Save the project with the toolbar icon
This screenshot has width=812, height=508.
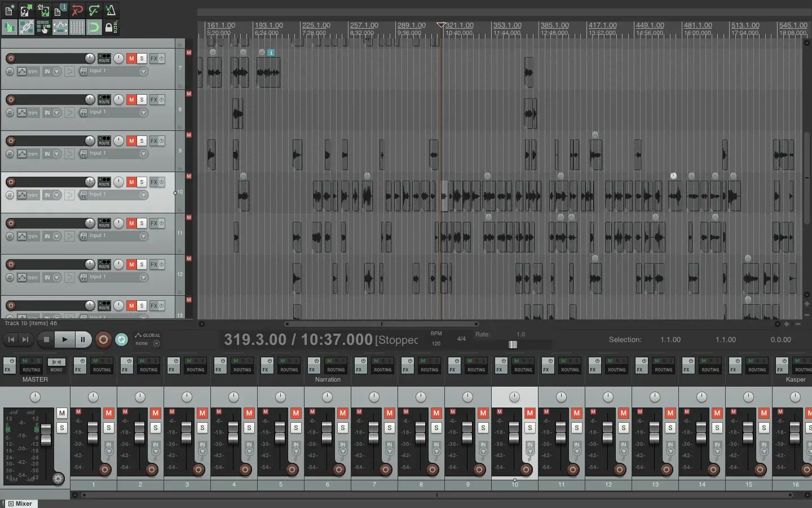[x=43, y=10]
